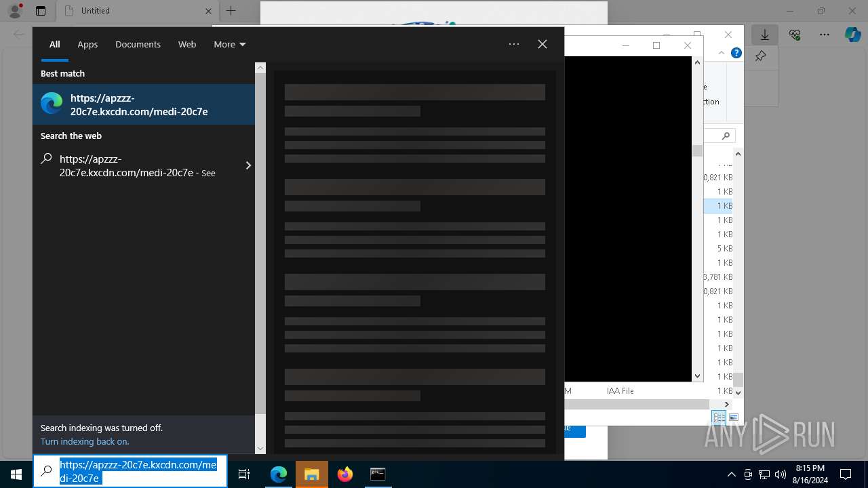Image resolution: width=868 pixels, height=488 pixels.
Task: Open the notification center
Action: pos(846,474)
